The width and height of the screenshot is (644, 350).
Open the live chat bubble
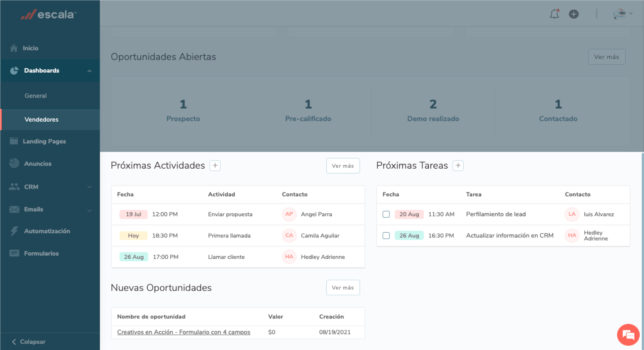(x=628, y=335)
